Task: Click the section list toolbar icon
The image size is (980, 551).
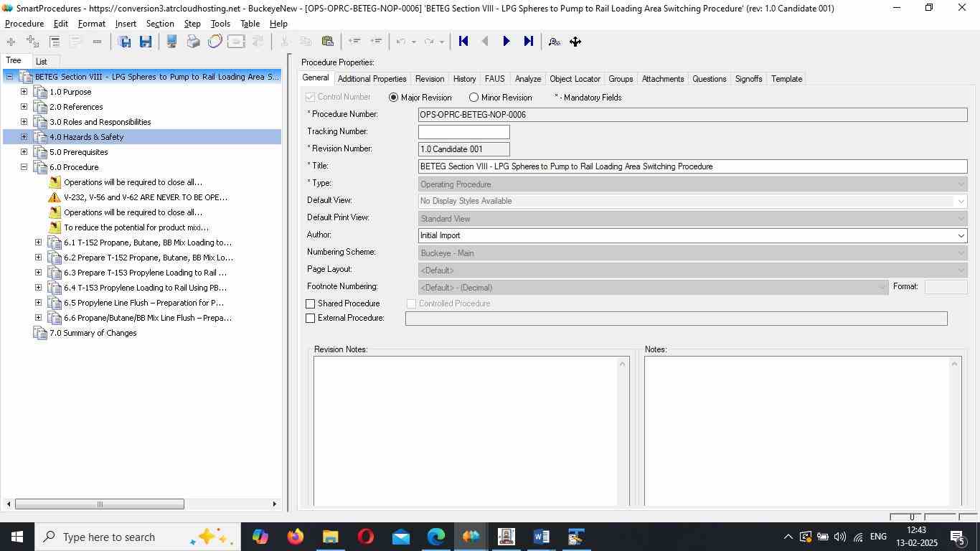Action: [54, 42]
